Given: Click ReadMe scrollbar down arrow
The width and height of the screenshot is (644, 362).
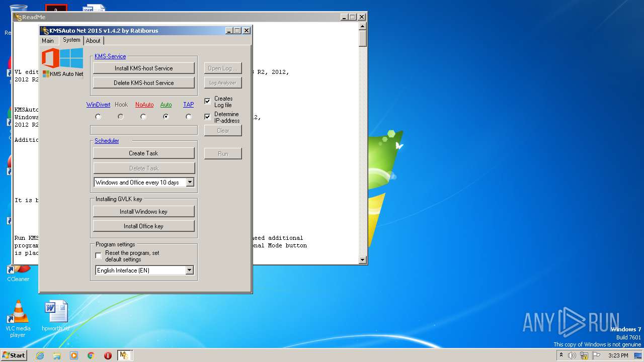Looking at the screenshot, I should pos(363,259).
